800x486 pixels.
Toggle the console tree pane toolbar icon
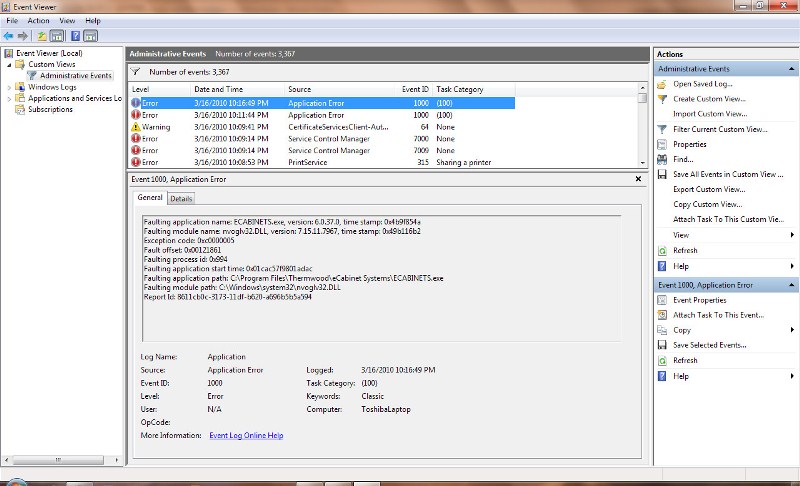[57, 36]
